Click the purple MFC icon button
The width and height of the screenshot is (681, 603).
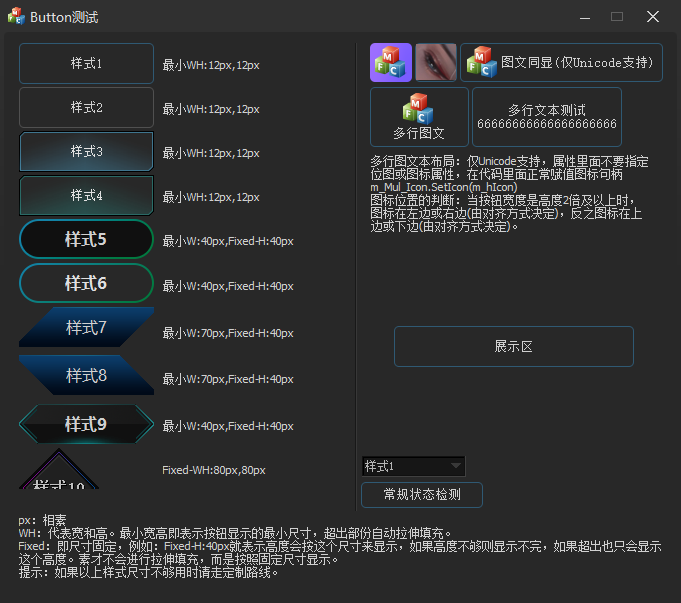pyautogui.click(x=391, y=63)
